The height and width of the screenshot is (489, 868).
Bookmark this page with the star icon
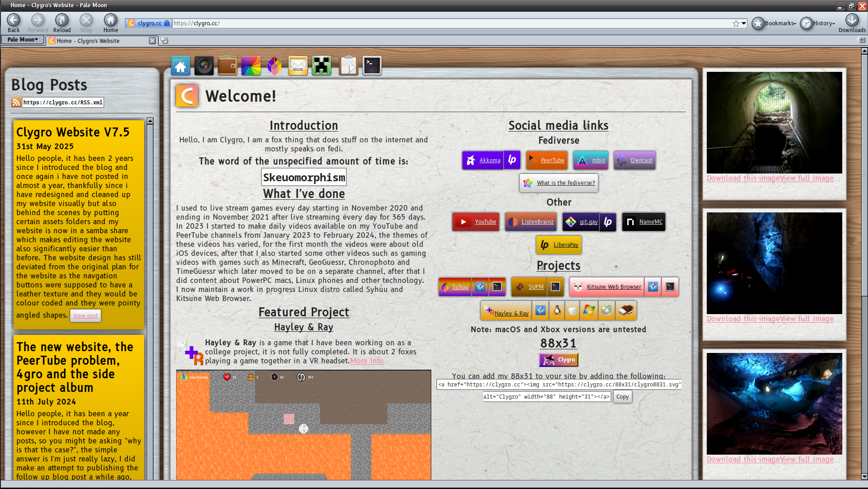tap(736, 24)
